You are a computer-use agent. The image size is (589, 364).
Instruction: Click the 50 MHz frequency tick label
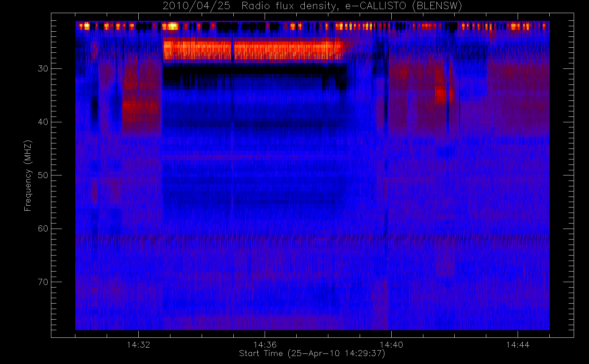[43, 175]
